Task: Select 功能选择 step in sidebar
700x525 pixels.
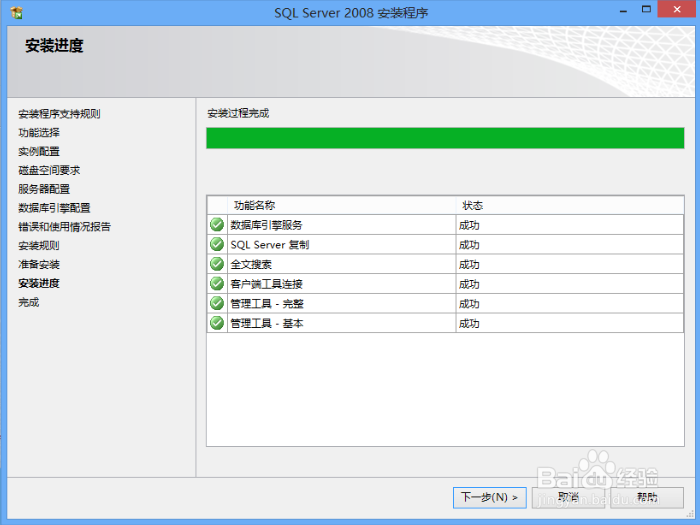Action: 39,133
